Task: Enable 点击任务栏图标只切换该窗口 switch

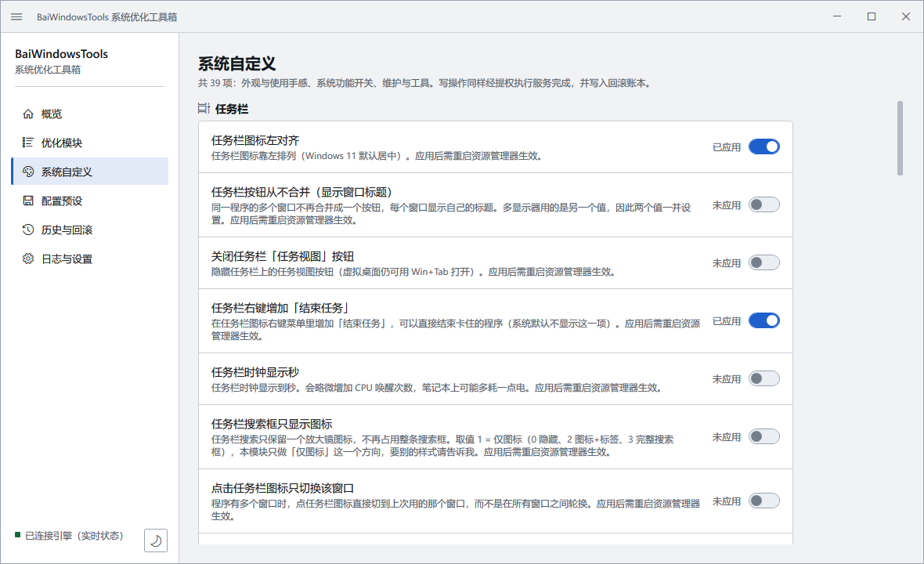Action: [x=763, y=501]
